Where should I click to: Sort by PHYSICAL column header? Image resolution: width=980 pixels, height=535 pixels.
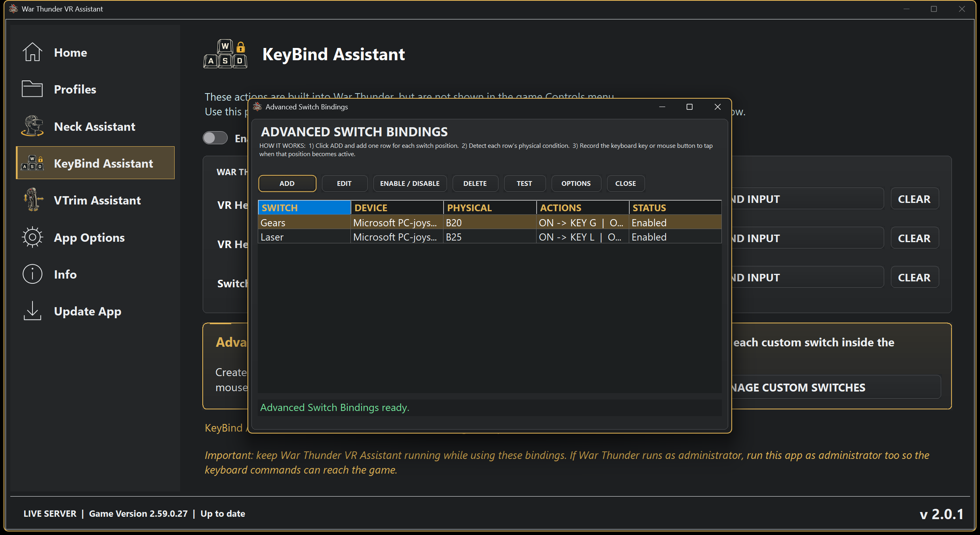pyautogui.click(x=490, y=208)
